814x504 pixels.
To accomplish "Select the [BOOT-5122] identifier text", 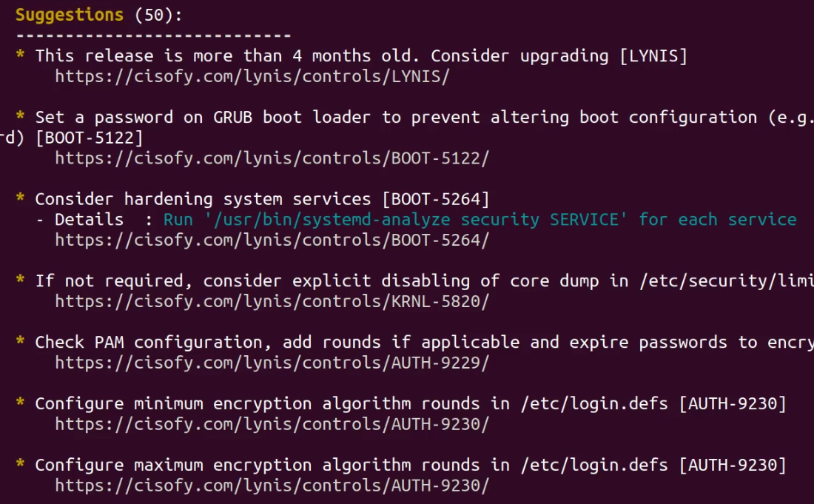I will tap(89, 138).
